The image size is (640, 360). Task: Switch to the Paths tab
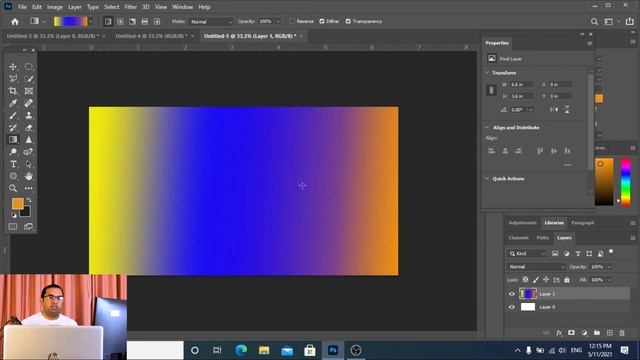click(x=542, y=238)
